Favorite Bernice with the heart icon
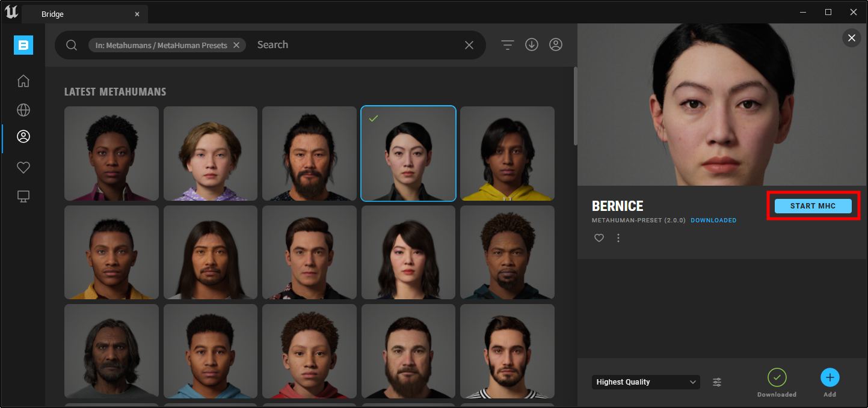Screen dimensions: 868x408 coord(599,238)
